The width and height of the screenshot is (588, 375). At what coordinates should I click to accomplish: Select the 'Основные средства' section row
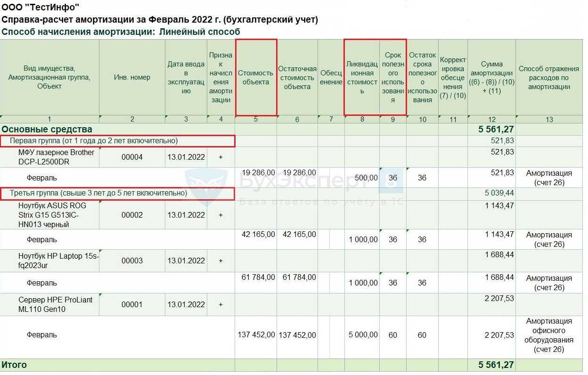coord(47,129)
